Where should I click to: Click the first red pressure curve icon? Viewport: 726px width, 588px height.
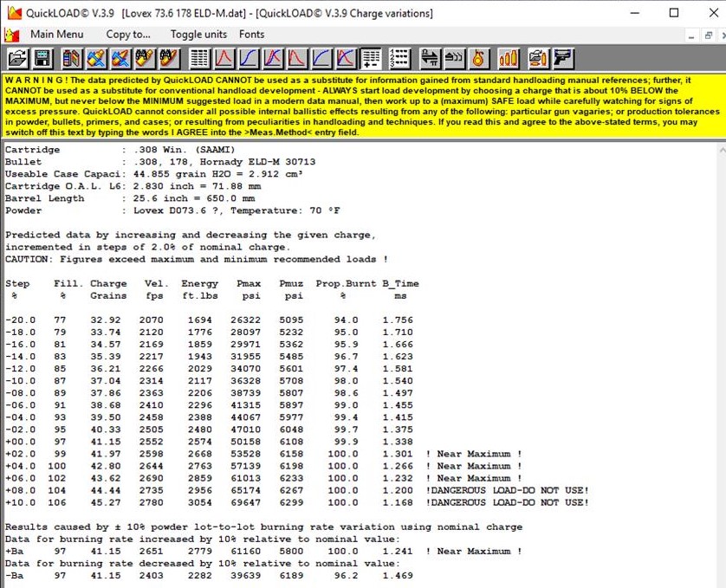224,59
